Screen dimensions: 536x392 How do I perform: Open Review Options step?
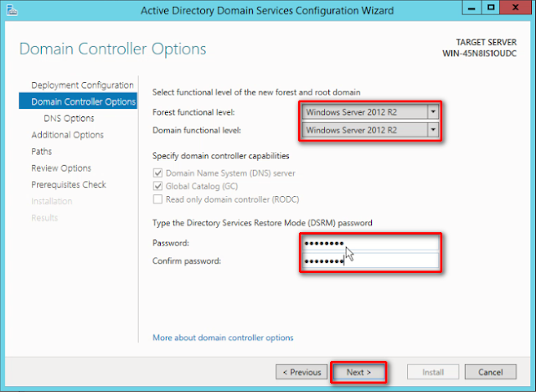tap(61, 168)
